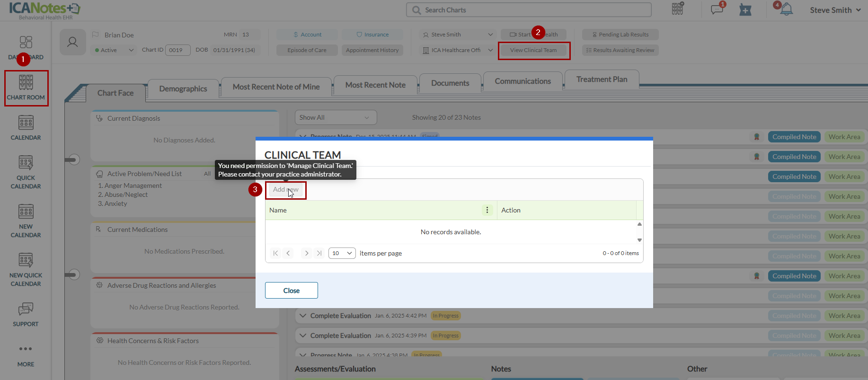
Task: Click the Add new button
Action: pos(285,190)
